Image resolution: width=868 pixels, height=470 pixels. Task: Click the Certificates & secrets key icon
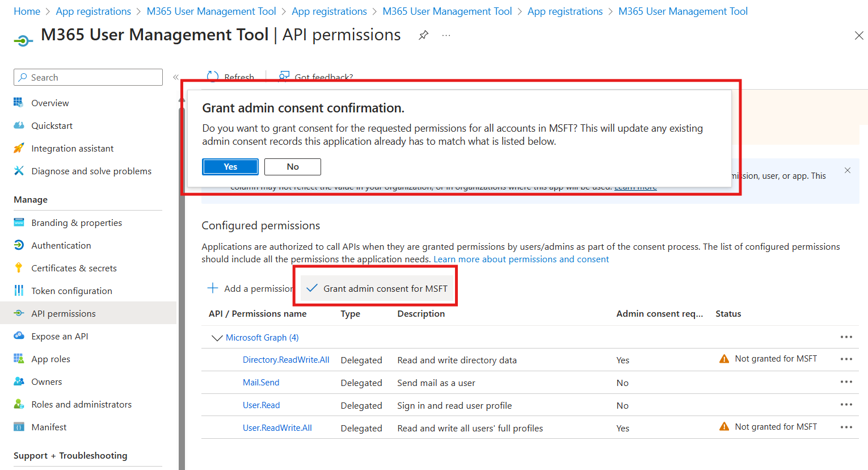coord(19,268)
